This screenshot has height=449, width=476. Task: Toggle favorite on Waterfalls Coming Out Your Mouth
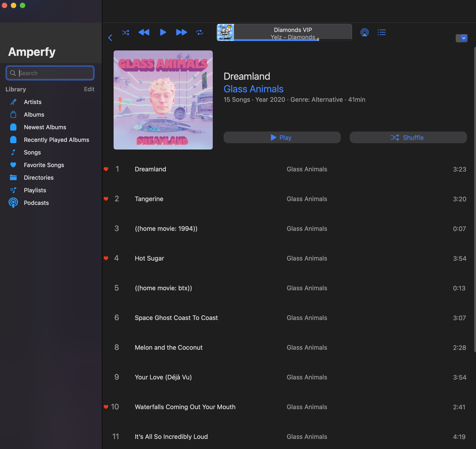pos(106,406)
